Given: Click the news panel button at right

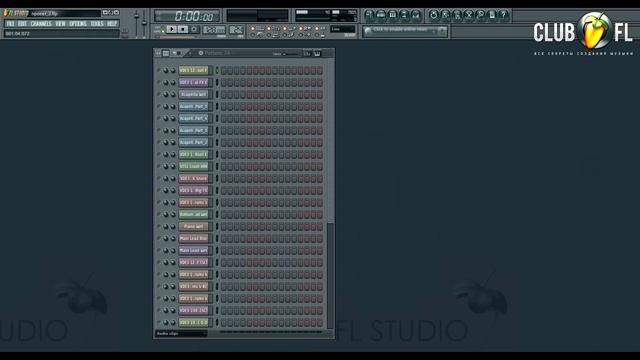Looking at the screenshot, I should point(442,31).
